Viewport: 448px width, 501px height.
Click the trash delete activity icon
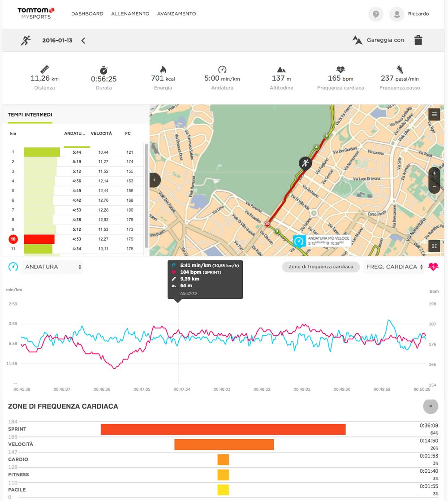pos(418,40)
